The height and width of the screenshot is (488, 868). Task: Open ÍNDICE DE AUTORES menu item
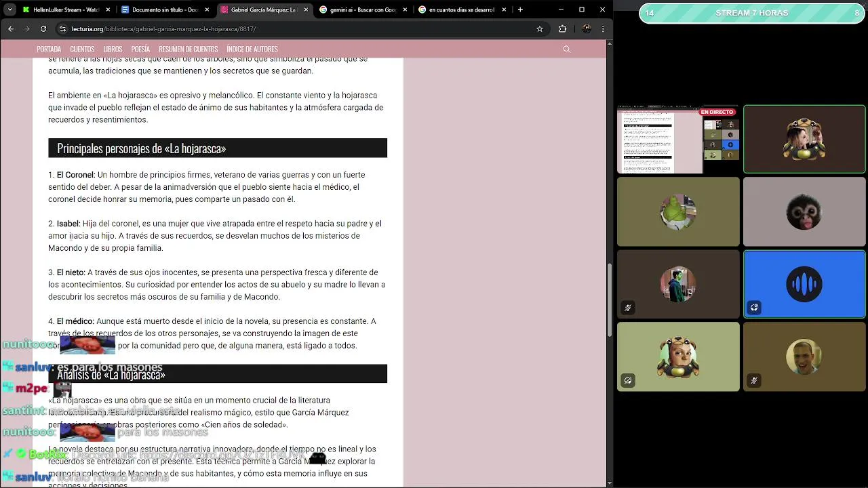click(252, 49)
